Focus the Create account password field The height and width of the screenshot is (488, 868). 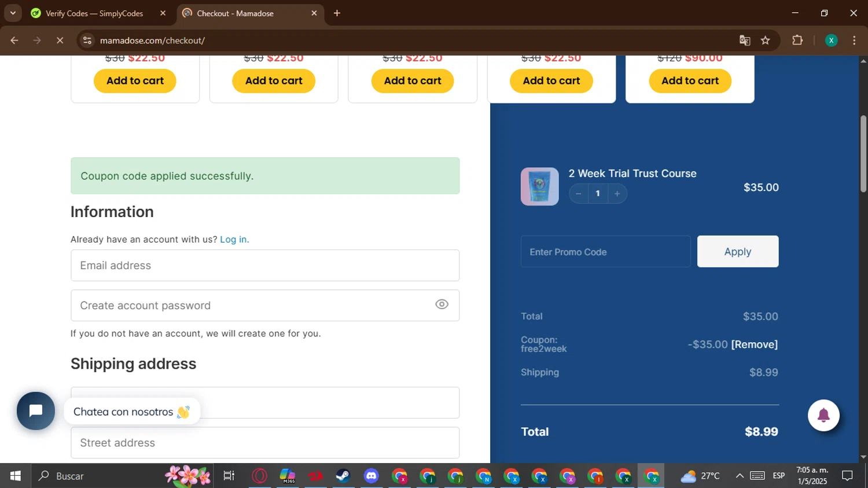pos(265,305)
